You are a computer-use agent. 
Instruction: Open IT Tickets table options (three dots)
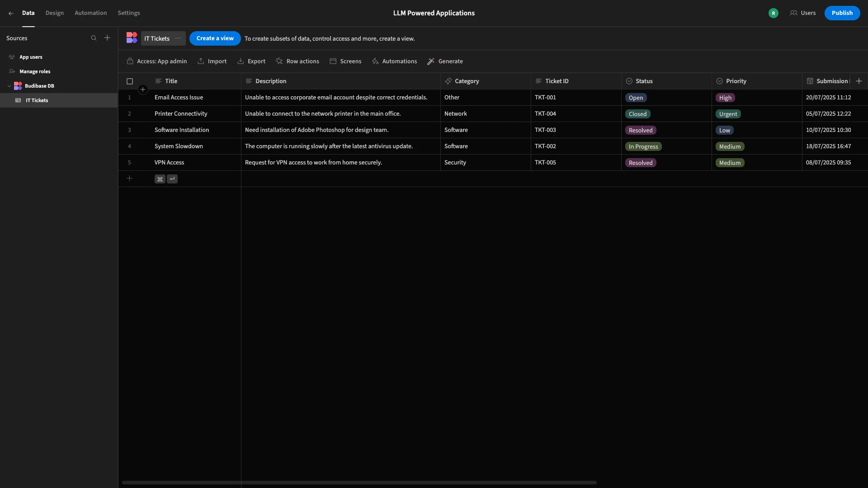point(178,38)
